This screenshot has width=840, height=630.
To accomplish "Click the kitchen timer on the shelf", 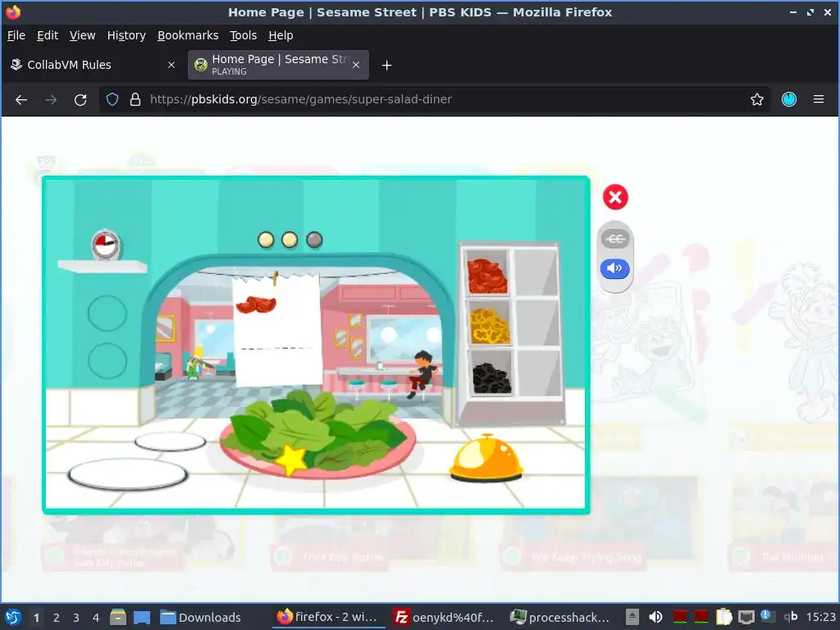I will [x=106, y=244].
